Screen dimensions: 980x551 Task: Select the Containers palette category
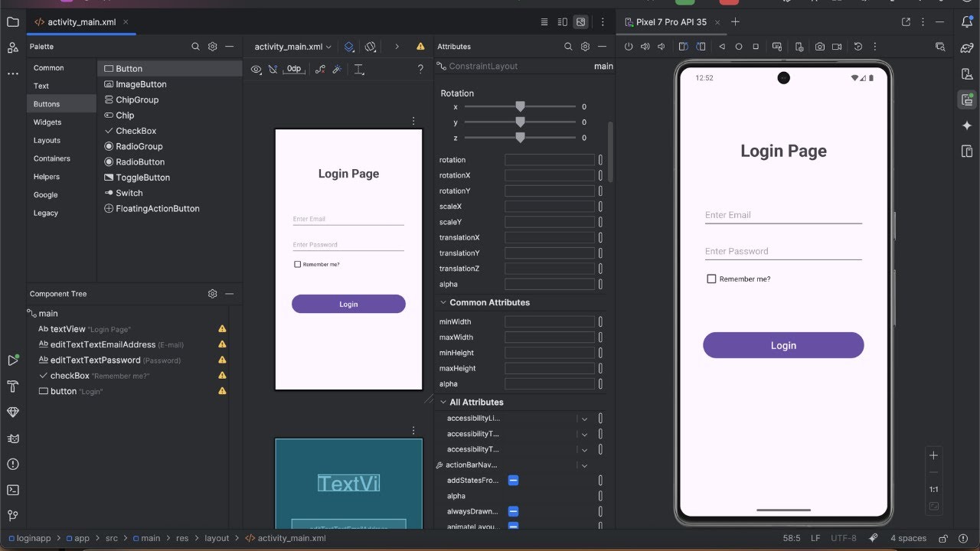(52, 158)
